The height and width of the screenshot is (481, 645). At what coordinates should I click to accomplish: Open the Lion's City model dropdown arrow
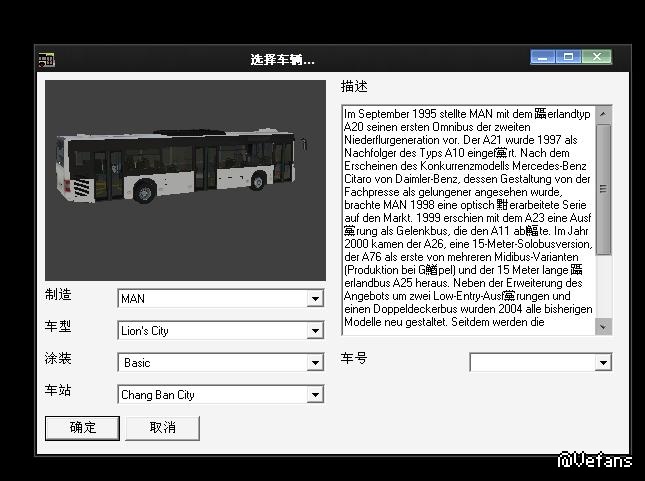(x=315, y=330)
